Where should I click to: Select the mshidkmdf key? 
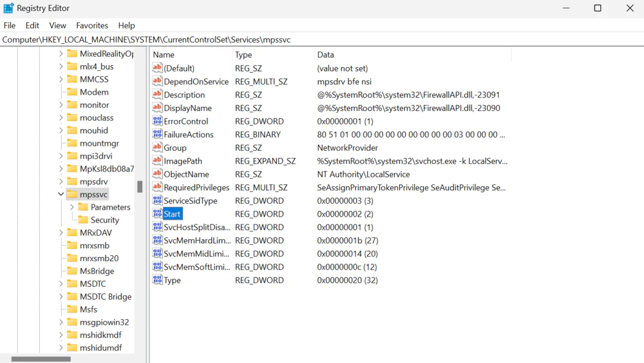click(x=100, y=335)
